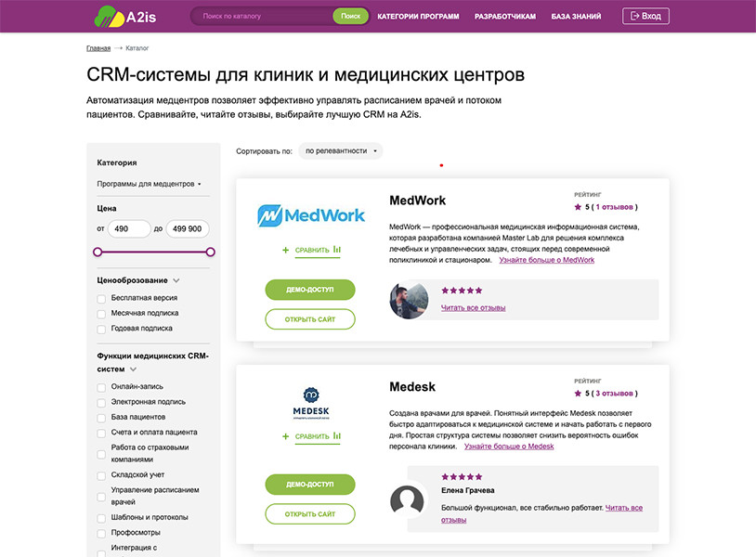The height and width of the screenshot is (557, 756).
Task: Click the price range slider track
Action: pos(154,252)
